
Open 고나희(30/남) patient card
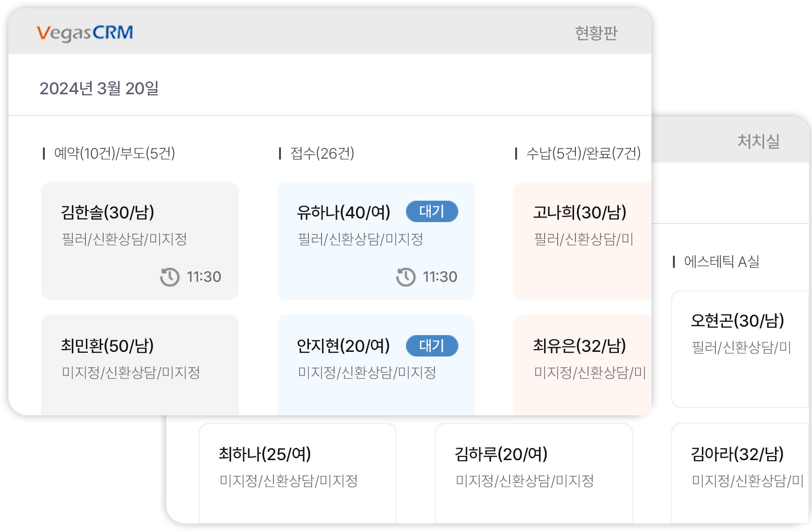(582, 241)
